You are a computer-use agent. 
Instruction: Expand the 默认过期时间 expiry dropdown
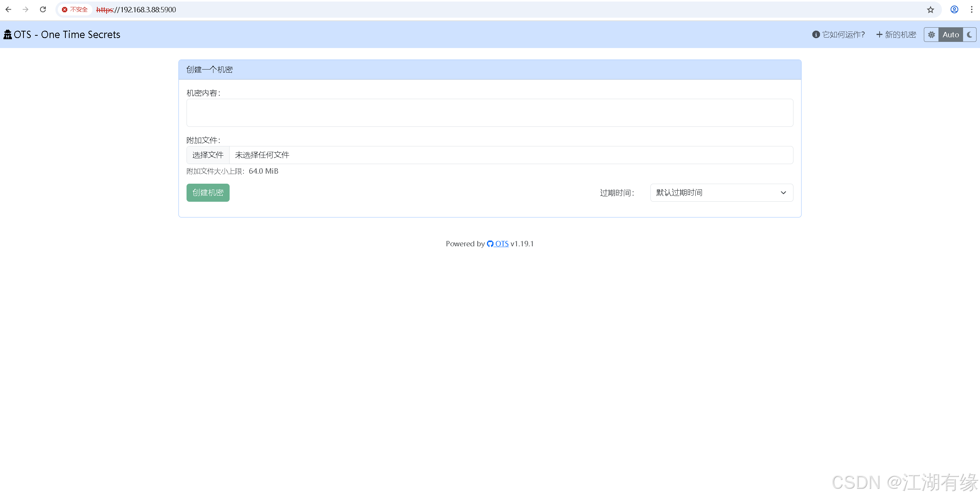721,193
